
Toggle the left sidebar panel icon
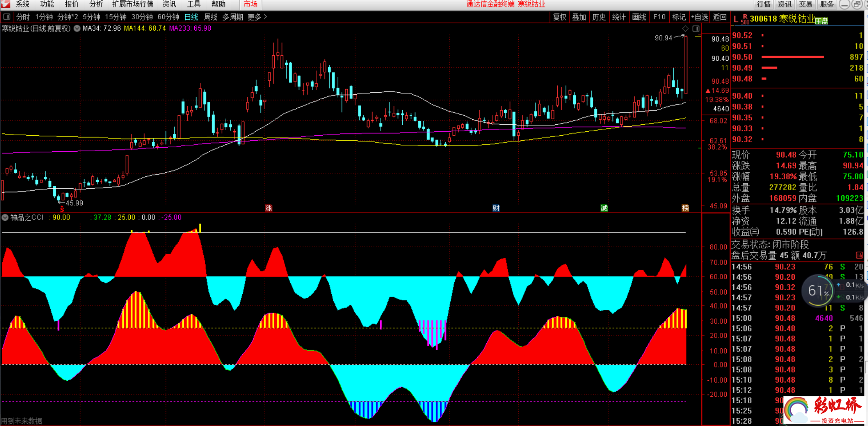coord(7,17)
